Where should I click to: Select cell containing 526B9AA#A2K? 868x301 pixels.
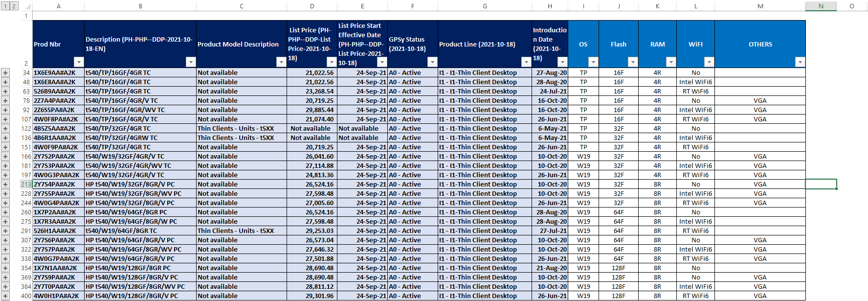coord(59,92)
